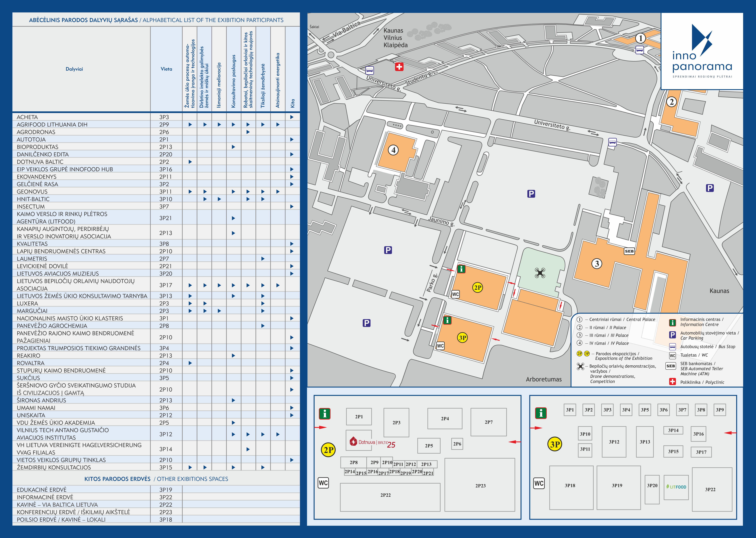
Task: Click the bus stop icon beside Central Palace
Action: point(639,50)
